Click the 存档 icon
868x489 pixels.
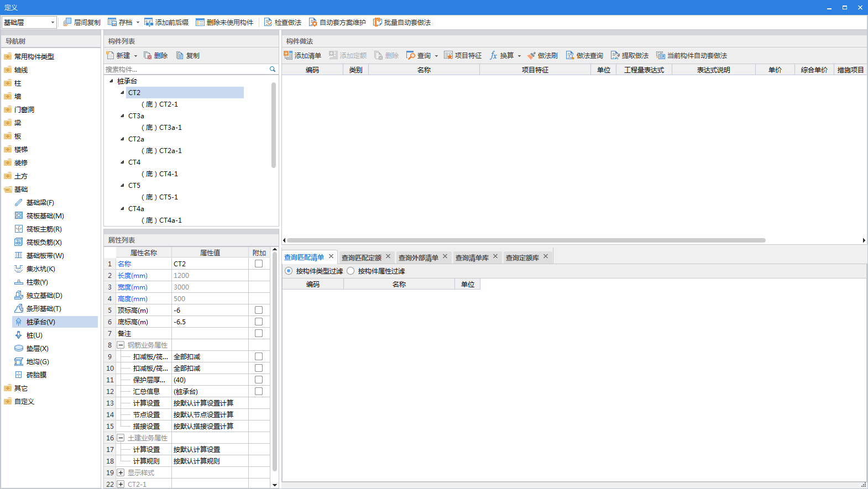point(112,22)
